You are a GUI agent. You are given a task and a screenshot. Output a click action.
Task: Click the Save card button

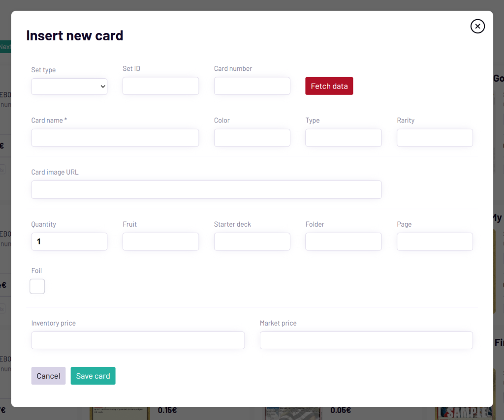click(93, 376)
